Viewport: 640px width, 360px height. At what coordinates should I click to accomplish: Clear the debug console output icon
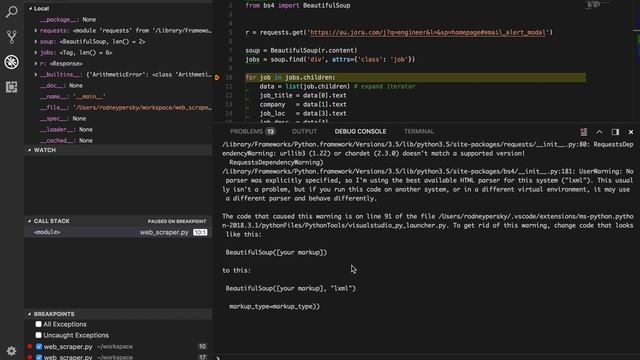(584, 132)
